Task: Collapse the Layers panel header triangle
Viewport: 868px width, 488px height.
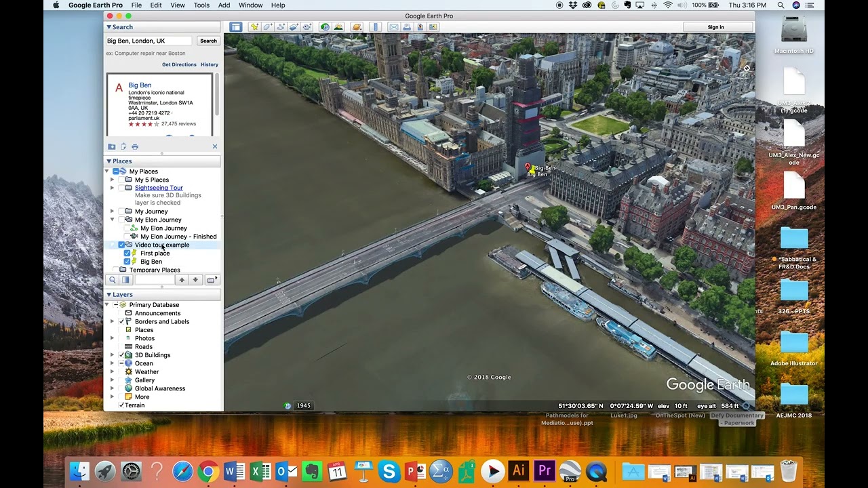Action: click(108, 295)
